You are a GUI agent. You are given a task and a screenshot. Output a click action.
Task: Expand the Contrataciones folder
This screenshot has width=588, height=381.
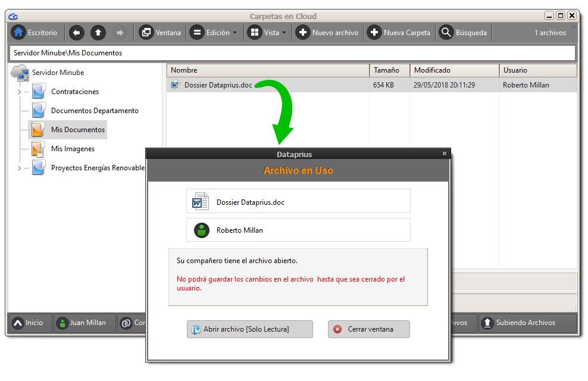19,92
